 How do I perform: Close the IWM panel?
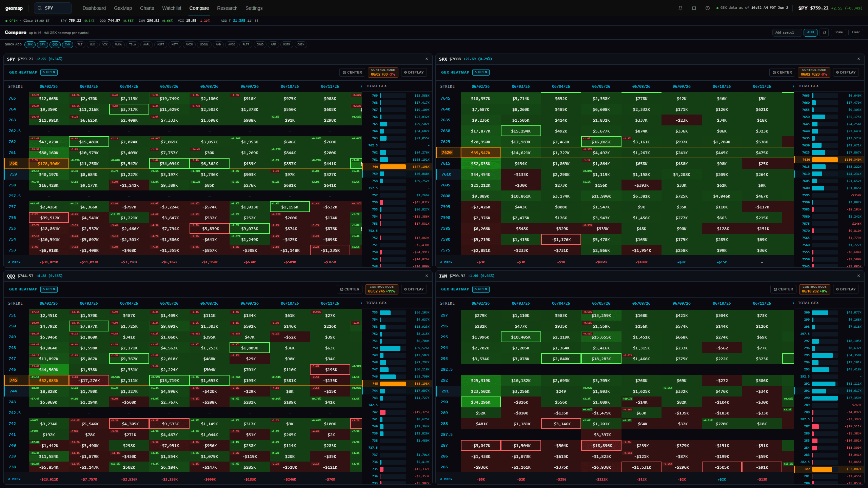[x=859, y=276]
